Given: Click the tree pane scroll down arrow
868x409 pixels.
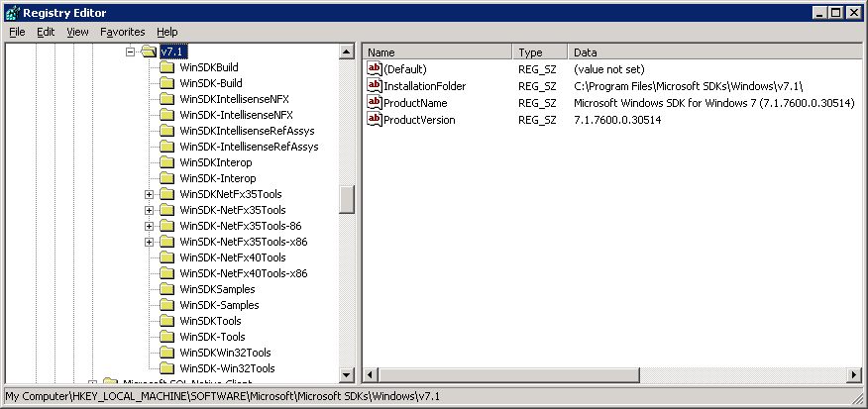Looking at the screenshot, I should coord(347,375).
